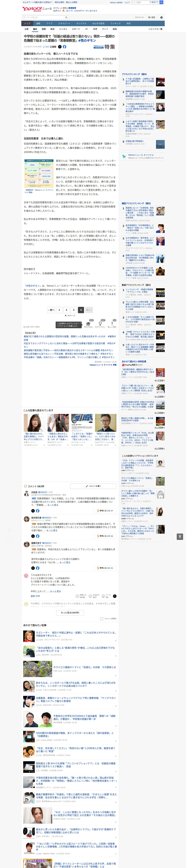Share 染矢明日香's comment on Facebook
The image size is (186, 868).
(38, 536)
